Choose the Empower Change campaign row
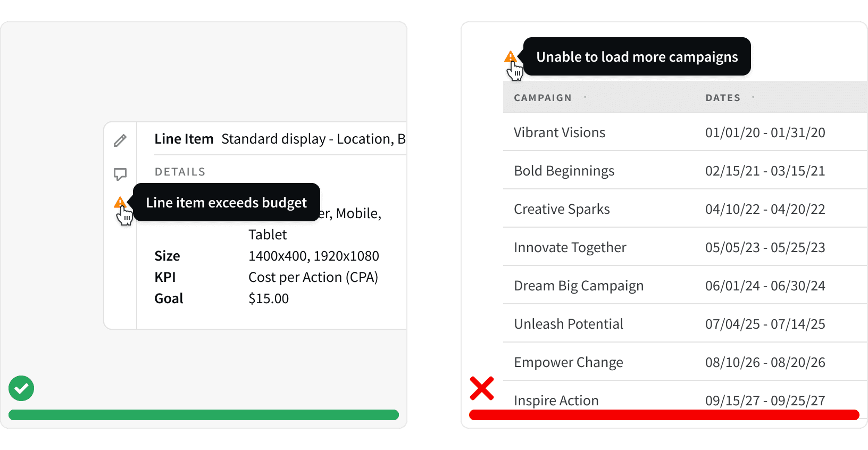 pos(685,362)
